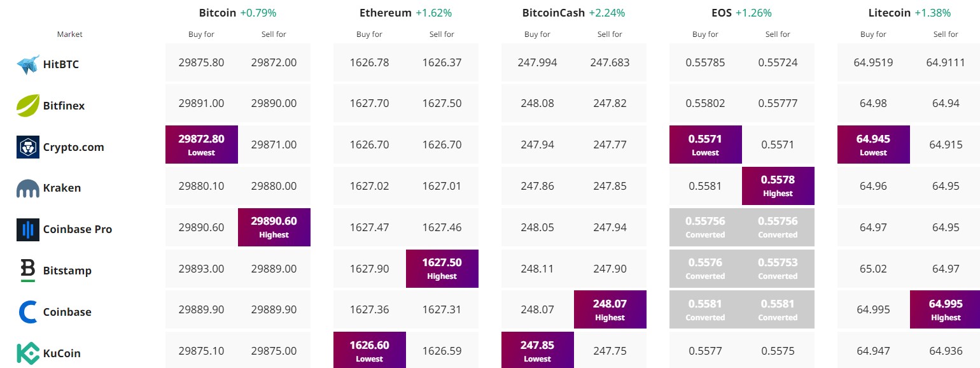Click the Kraken purple logo icon
Image resolution: width=980 pixels, height=368 pixels.
point(28,188)
